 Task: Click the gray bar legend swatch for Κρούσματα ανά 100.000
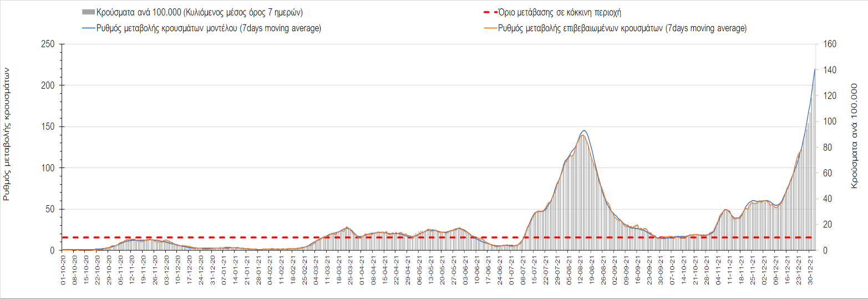click(87, 12)
